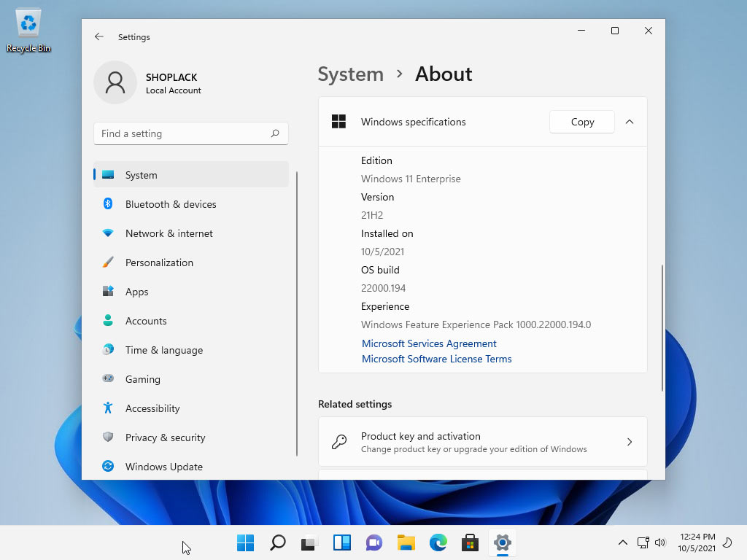Open Windows Update sync icon
The width and height of the screenshot is (747, 560).
pos(108,466)
